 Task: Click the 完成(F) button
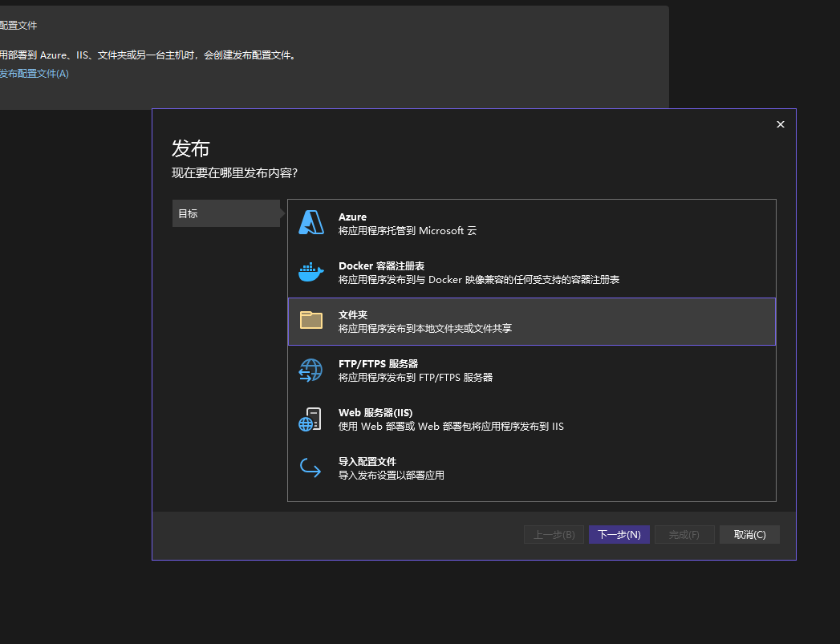[684, 534]
